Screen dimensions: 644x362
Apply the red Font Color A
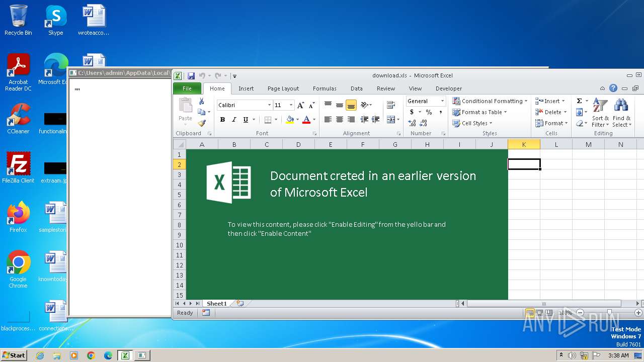coord(306,120)
